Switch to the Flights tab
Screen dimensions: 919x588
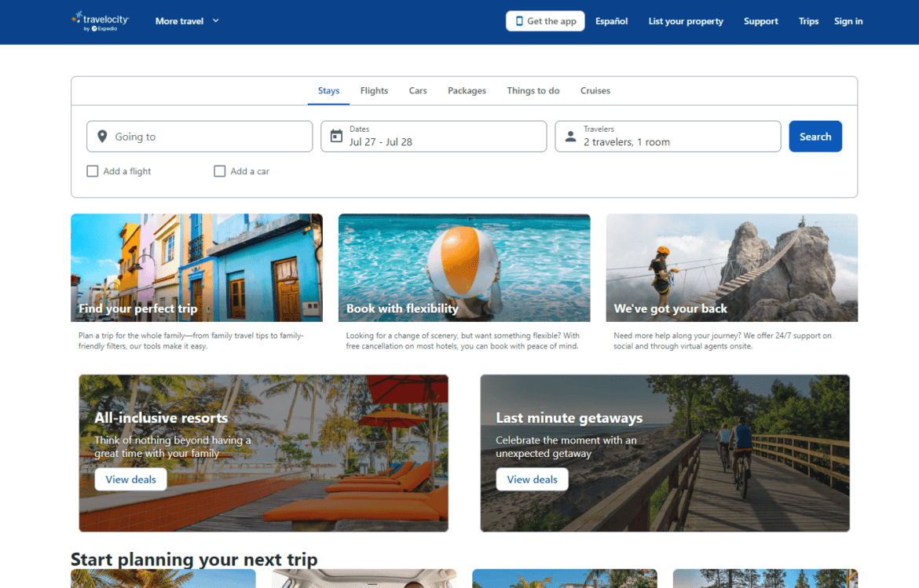pyautogui.click(x=374, y=90)
